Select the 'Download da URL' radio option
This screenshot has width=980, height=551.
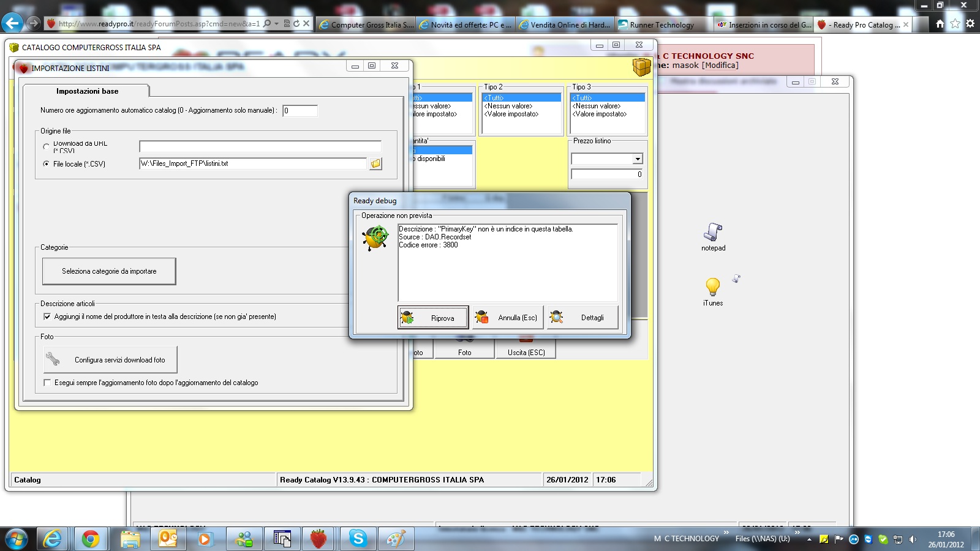(x=47, y=147)
